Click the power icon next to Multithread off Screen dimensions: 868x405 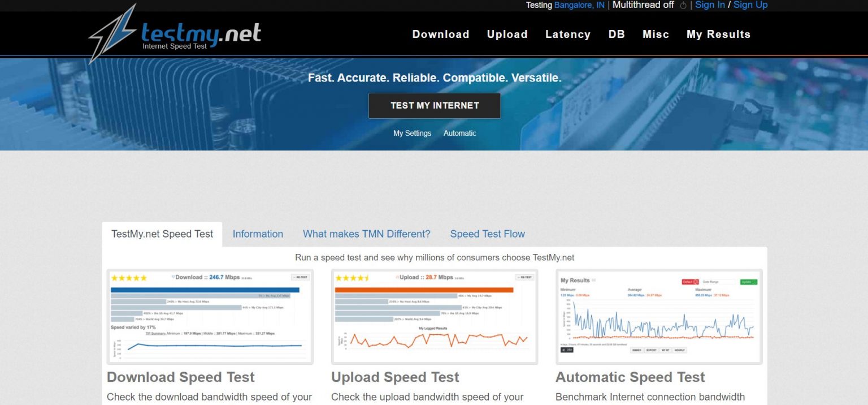pos(683,5)
